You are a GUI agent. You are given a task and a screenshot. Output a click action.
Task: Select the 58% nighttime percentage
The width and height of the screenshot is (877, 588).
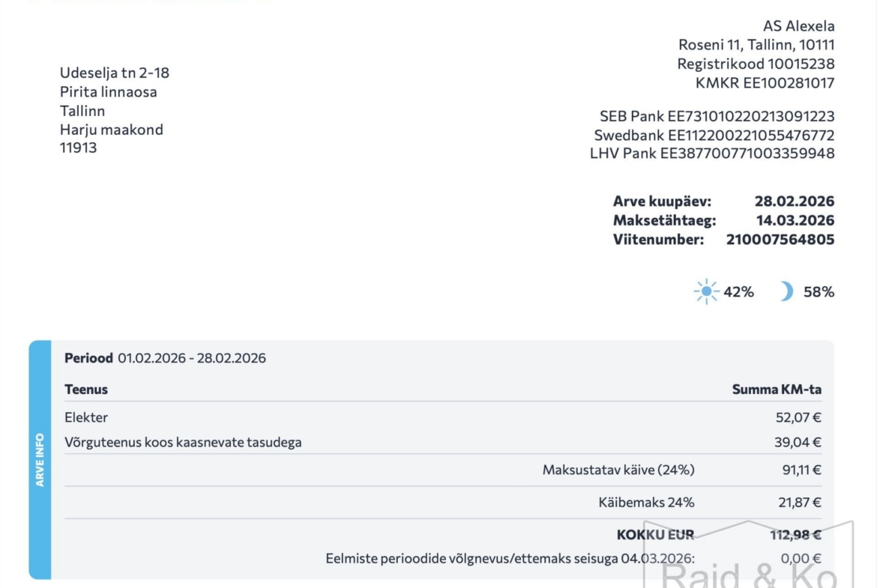pos(819,292)
